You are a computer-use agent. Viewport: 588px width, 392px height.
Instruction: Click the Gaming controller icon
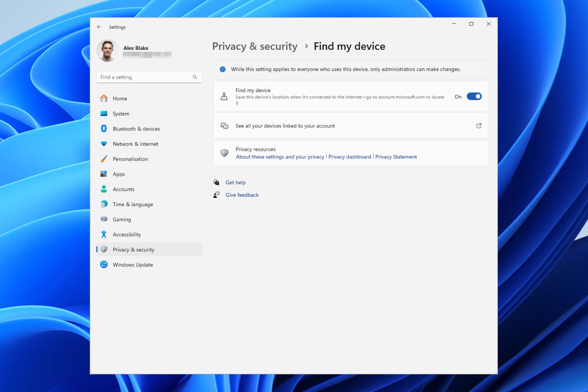[104, 219]
